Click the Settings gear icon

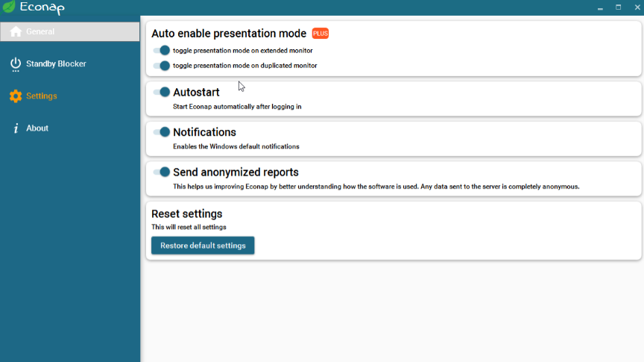(16, 96)
